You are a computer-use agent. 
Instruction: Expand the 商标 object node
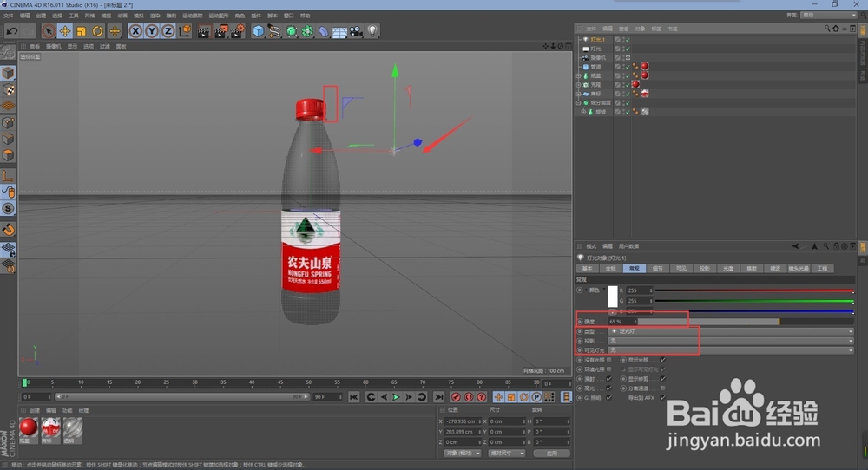[x=579, y=94]
